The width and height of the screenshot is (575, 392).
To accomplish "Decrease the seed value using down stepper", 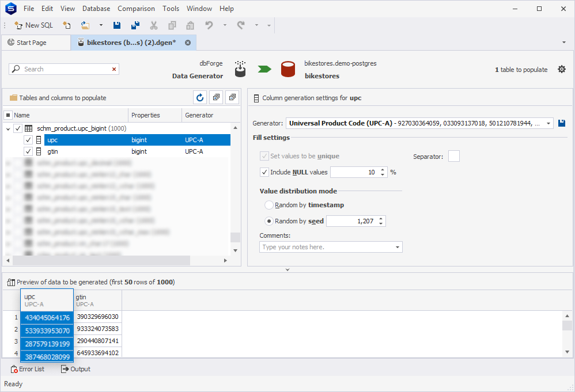I will 381,223.
